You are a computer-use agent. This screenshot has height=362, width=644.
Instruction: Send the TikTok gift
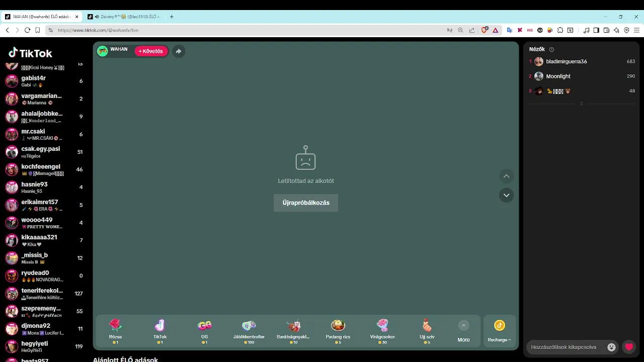tap(159, 331)
